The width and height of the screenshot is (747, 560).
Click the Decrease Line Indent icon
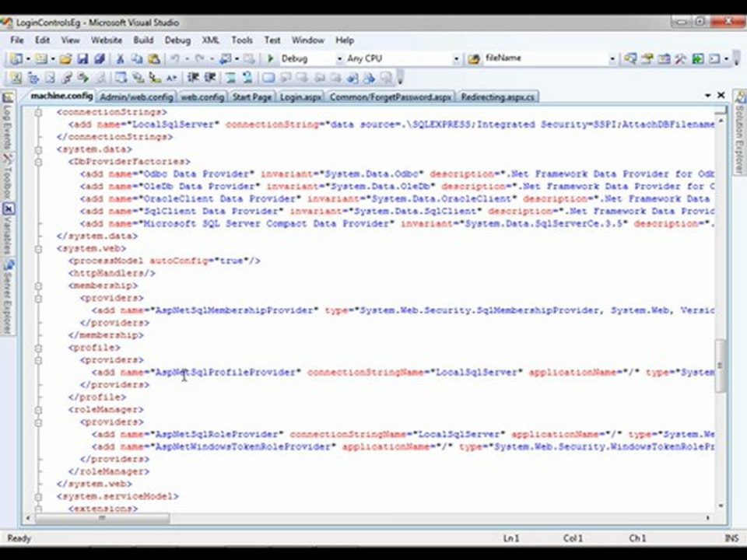(x=193, y=78)
